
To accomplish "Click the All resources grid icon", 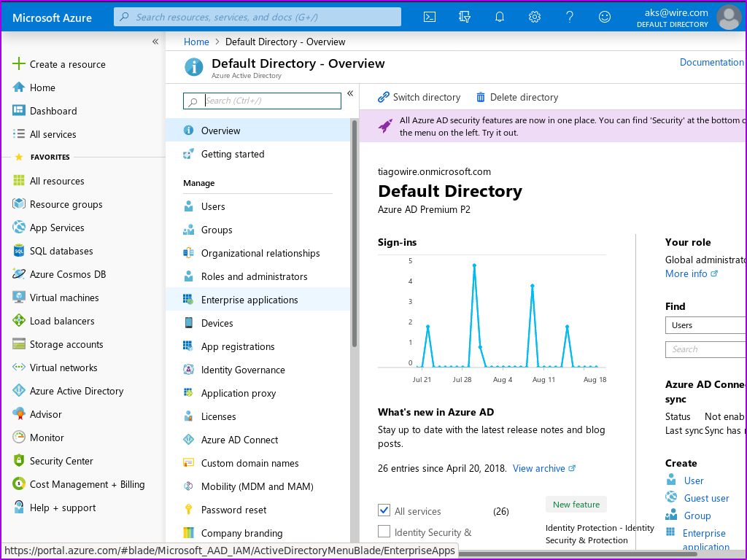I will [x=18, y=181].
